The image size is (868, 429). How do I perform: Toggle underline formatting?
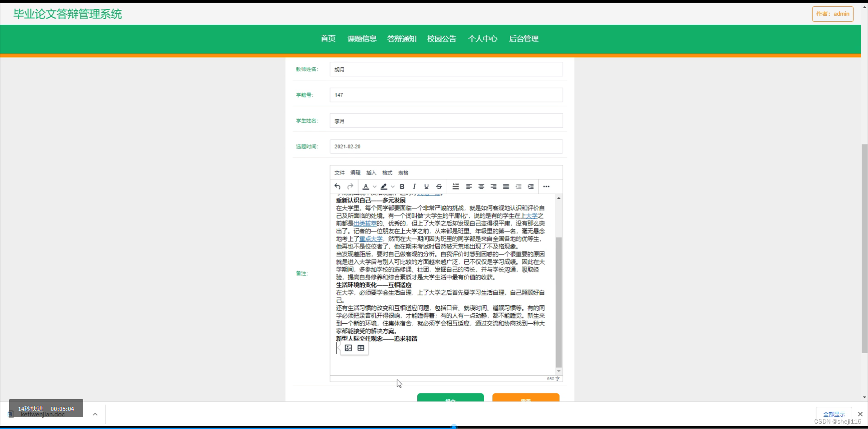[426, 187]
